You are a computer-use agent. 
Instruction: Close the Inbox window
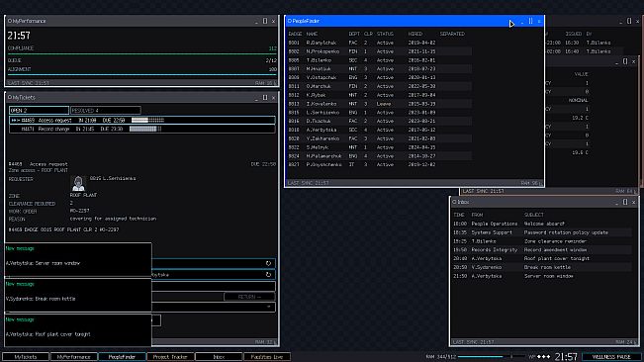click(x=634, y=202)
